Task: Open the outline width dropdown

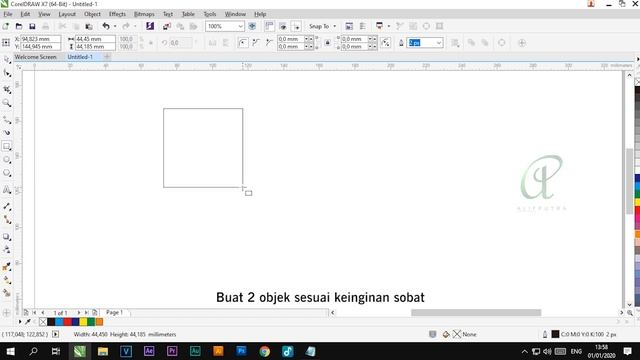Action: pos(439,42)
